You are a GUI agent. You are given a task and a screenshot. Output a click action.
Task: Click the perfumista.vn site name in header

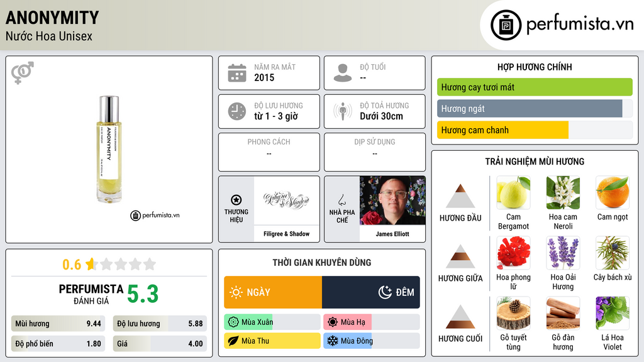(x=580, y=25)
